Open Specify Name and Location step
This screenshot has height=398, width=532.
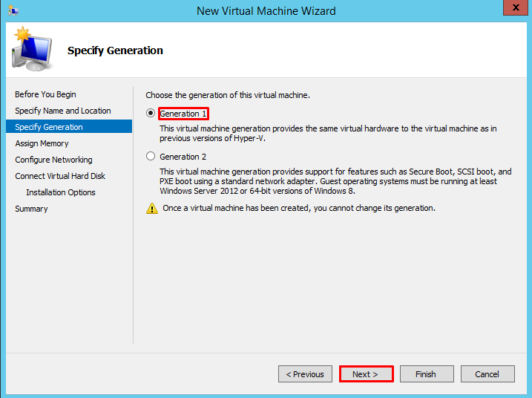tap(63, 111)
